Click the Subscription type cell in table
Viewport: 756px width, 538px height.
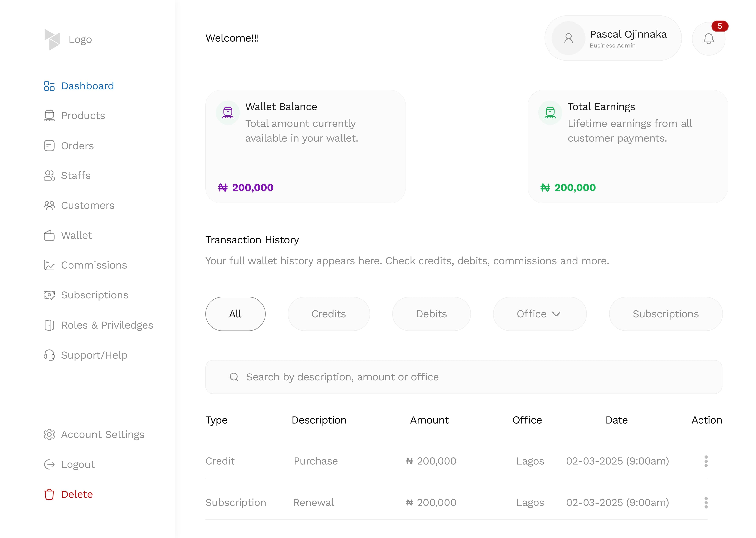236,503
